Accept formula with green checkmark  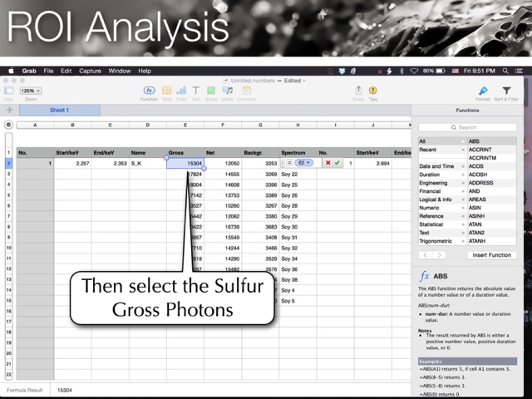[x=338, y=164]
